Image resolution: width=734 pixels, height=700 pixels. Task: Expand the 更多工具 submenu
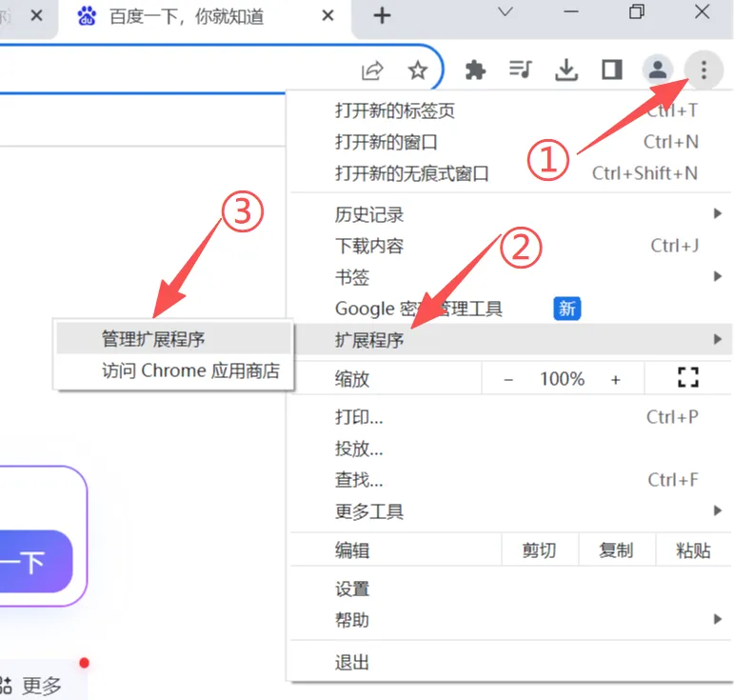coord(511,511)
